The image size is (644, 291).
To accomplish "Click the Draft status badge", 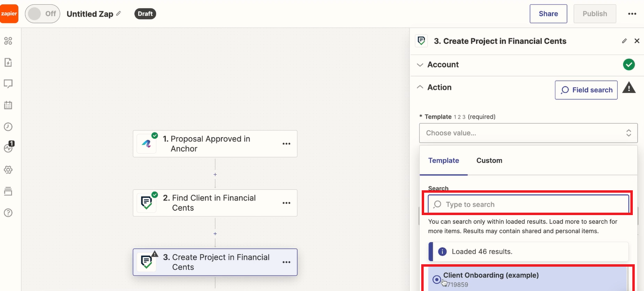I will (145, 14).
